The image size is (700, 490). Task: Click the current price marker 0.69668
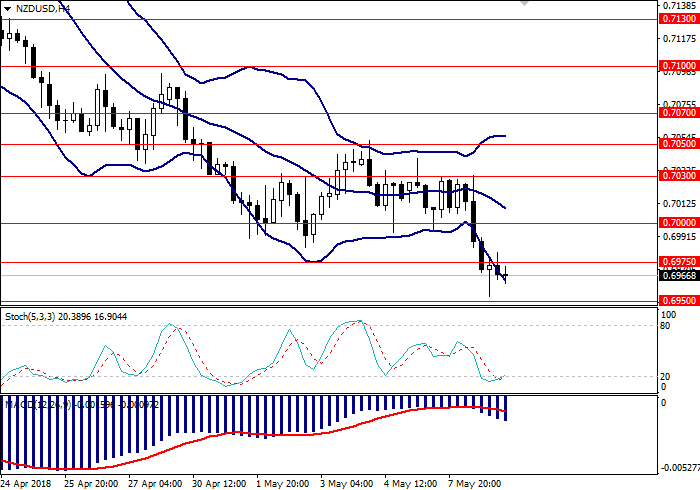tap(677, 275)
